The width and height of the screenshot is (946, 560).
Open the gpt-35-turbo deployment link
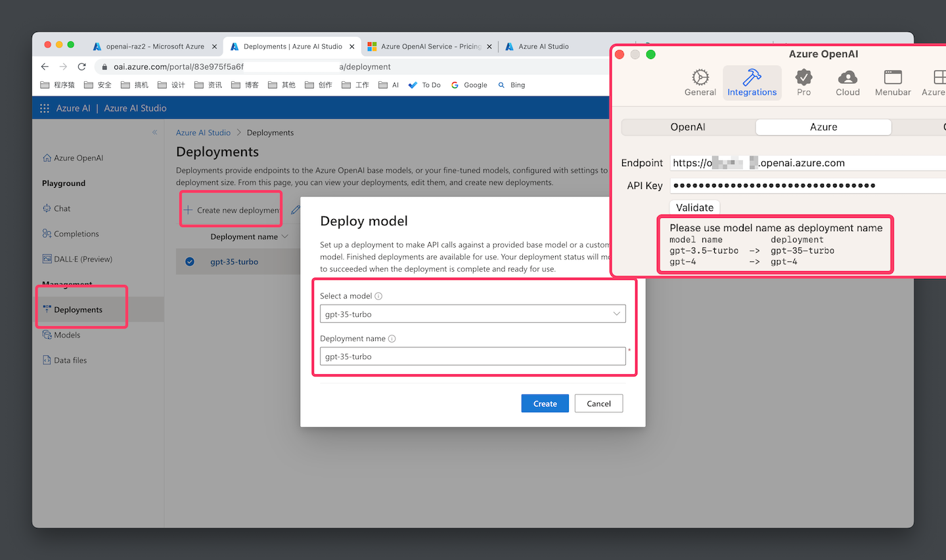pos(234,261)
